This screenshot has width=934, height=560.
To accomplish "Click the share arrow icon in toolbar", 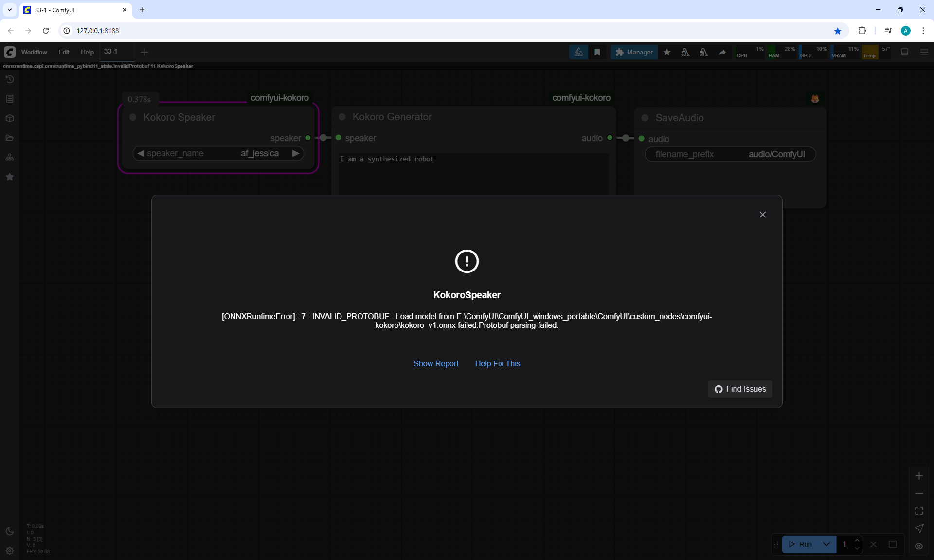I will point(722,52).
